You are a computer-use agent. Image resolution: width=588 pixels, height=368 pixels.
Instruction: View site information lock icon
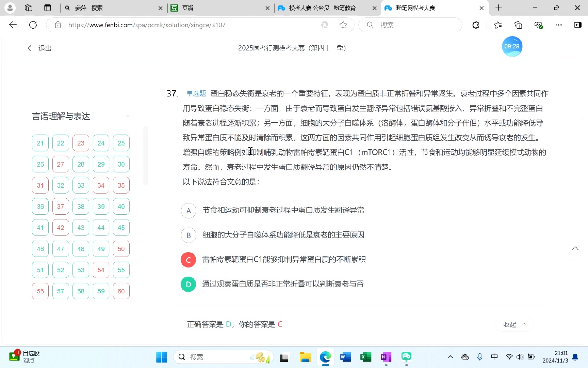click(x=58, y=25)
